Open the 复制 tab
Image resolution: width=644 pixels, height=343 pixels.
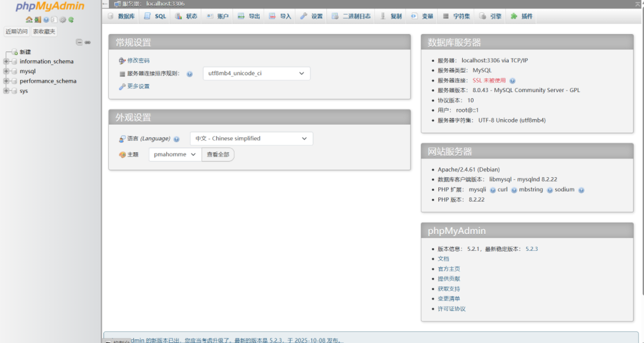[391, 16]
